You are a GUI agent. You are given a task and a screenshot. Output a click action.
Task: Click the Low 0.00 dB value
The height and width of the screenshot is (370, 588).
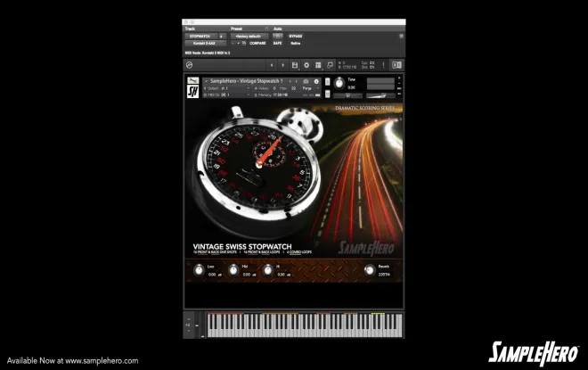(215, 275)
